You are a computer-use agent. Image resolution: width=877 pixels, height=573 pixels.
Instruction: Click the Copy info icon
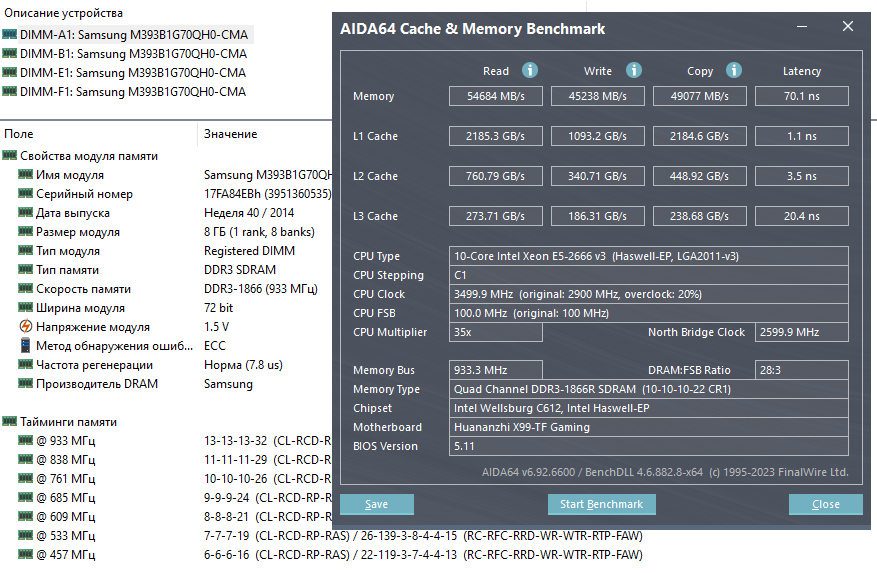click(x=734, y=70)
